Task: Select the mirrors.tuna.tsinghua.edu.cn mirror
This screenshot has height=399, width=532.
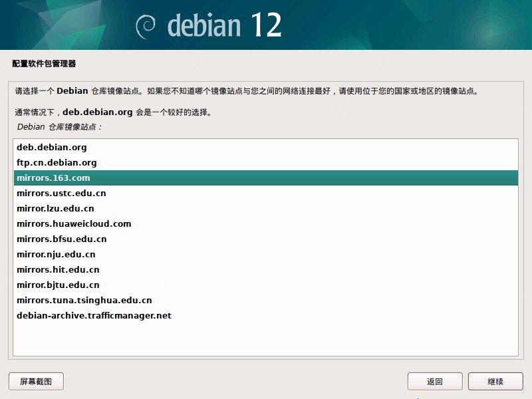Action: (x=84, y=300)
